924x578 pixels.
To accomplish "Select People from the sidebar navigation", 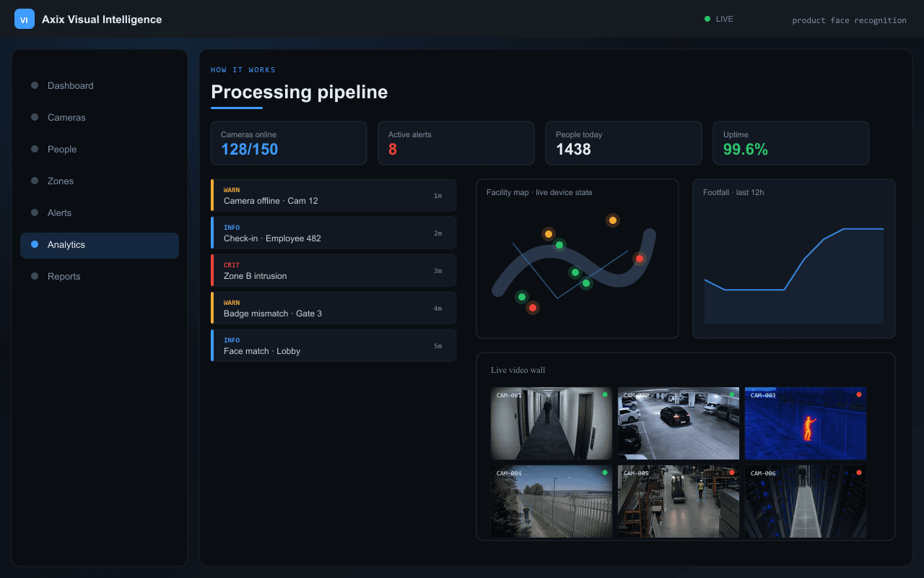I will [100, 149].
